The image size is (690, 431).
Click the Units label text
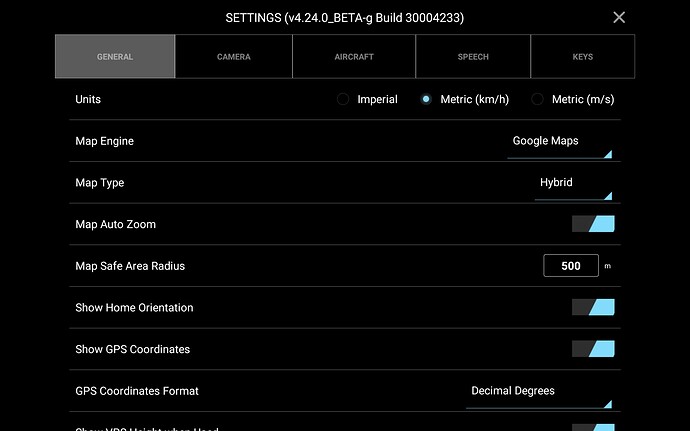click(x=88, y=99)
